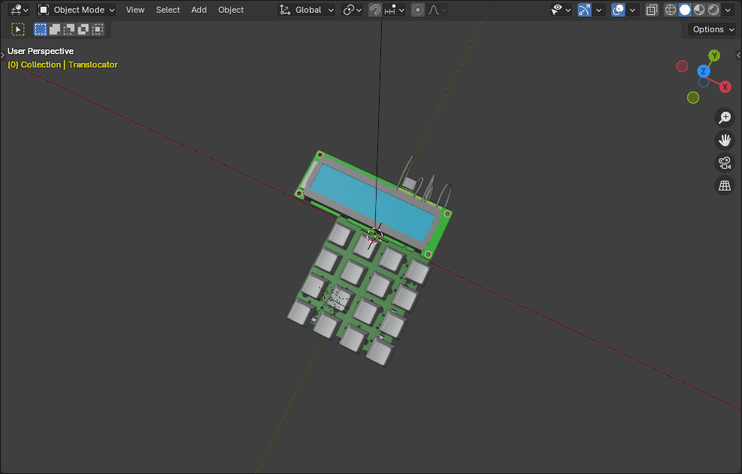Open the Object Mode dropdown
The image size is (742, 474).
point(77,10)
